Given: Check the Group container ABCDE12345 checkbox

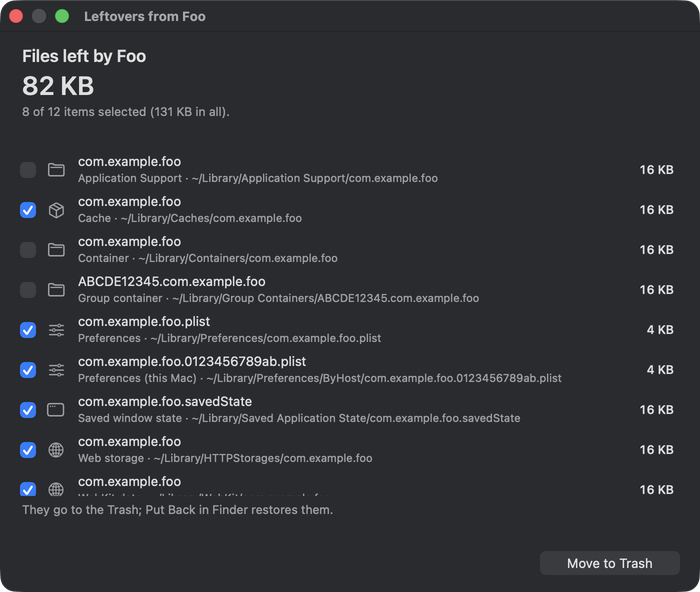Looking at the screenshot, I should (28, 290).
